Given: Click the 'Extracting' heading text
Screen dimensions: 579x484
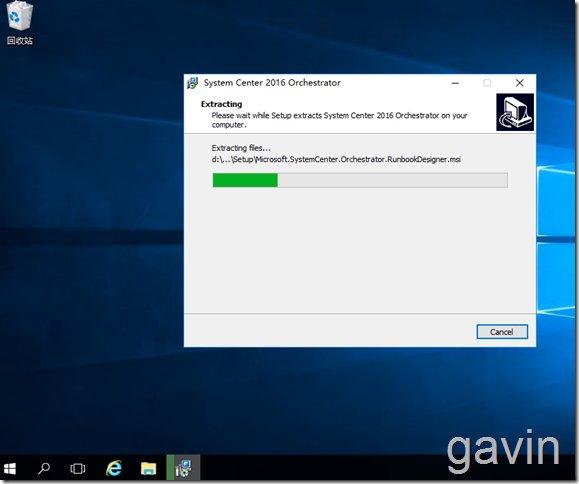Looking at the screenshot, I should [222, 104].
